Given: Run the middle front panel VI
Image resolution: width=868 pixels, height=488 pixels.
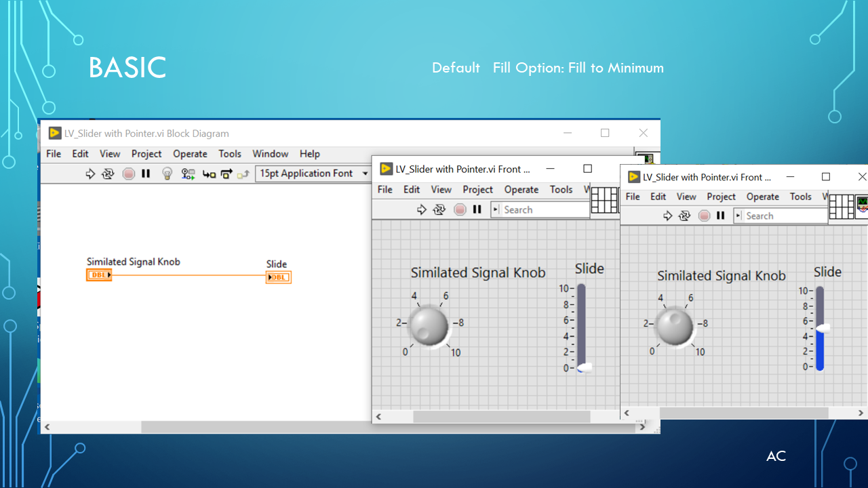Looking at the screenshot, I should [x=420, y=209].
